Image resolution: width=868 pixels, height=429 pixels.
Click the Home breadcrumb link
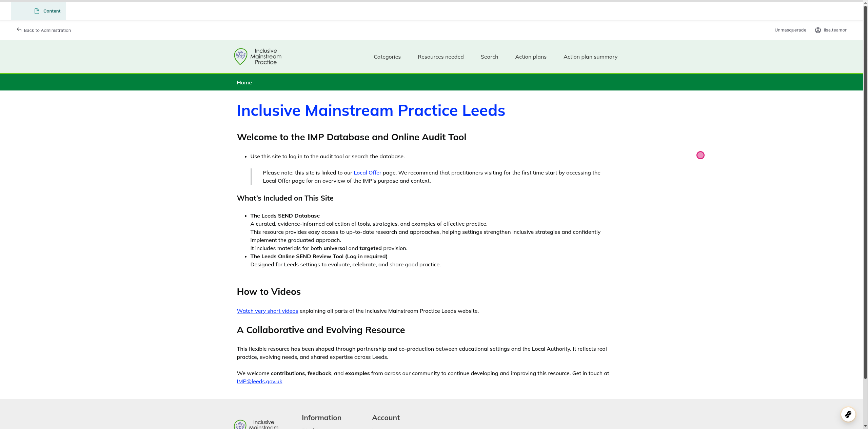coord(244,83)
